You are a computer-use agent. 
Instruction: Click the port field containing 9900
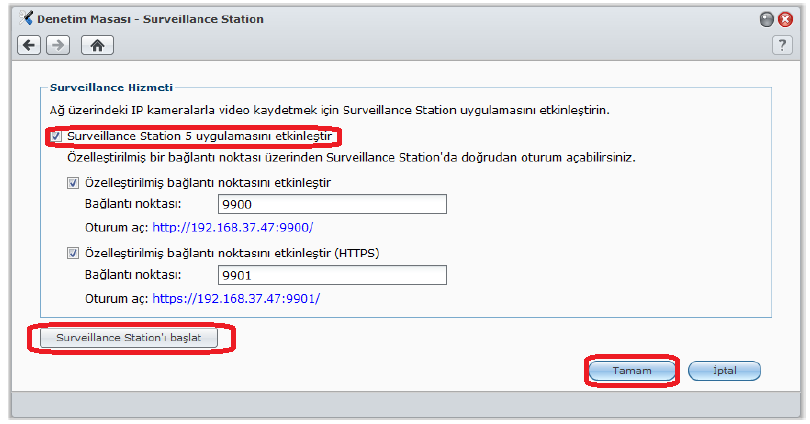coord(331,204)
